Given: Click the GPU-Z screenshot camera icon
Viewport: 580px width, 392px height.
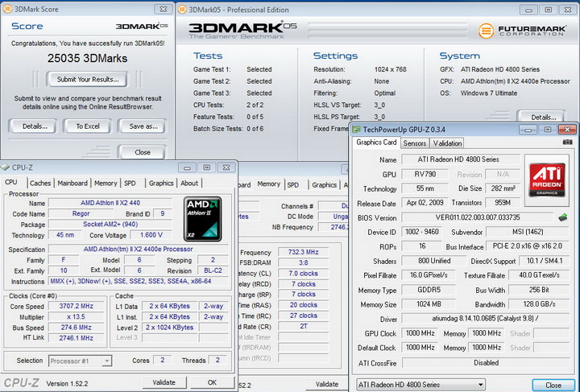Looking at the screenshot, I should click(x=567, y=142).
